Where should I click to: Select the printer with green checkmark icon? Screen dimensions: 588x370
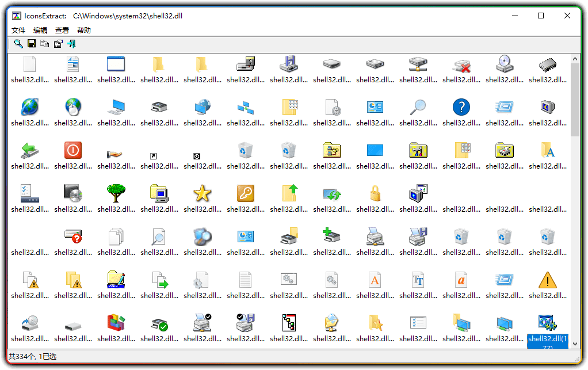pyautogui.click(x=159, y=325)
